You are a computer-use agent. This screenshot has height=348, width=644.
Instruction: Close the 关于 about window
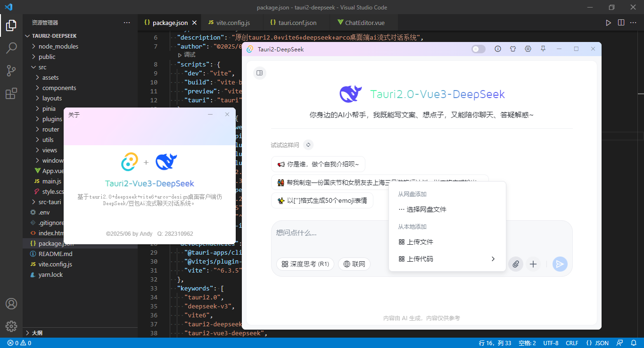coord(227,115)
